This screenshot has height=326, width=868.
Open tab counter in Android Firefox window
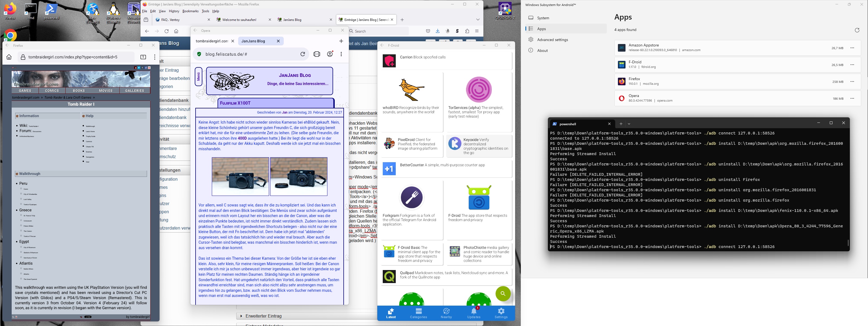point(143,57)
